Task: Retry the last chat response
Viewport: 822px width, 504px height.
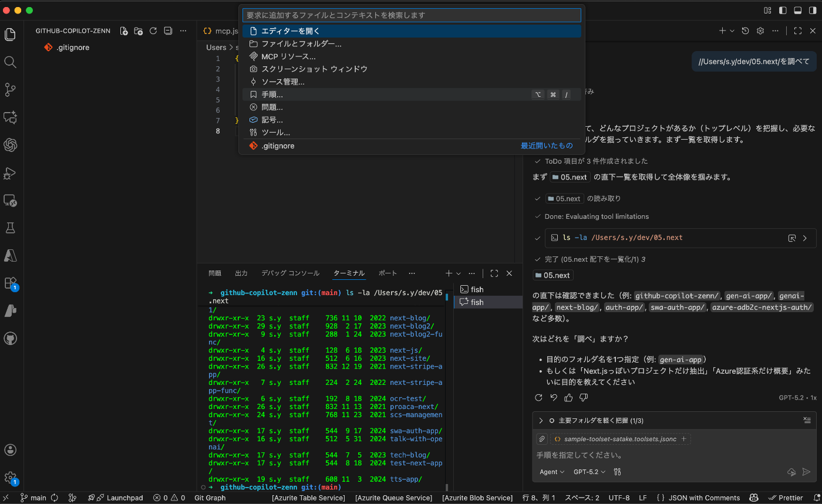Action: (538, 398)
